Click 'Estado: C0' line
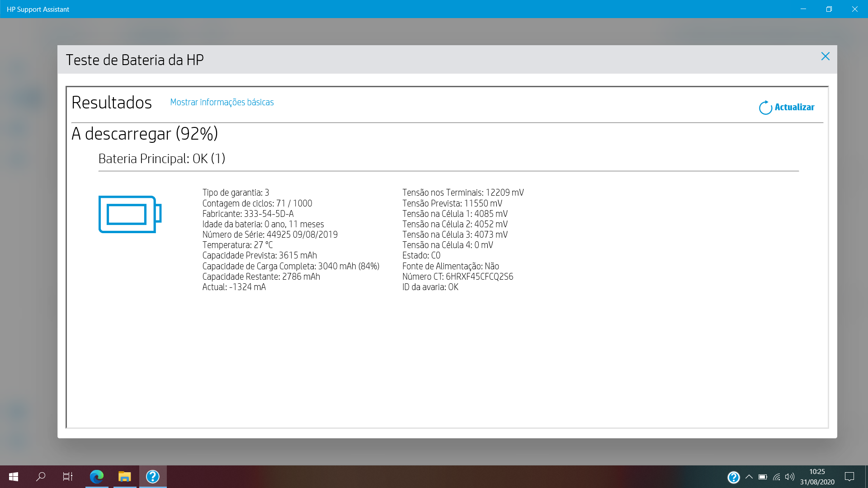Viewport: 868px width, 488px height. [421, 255]
